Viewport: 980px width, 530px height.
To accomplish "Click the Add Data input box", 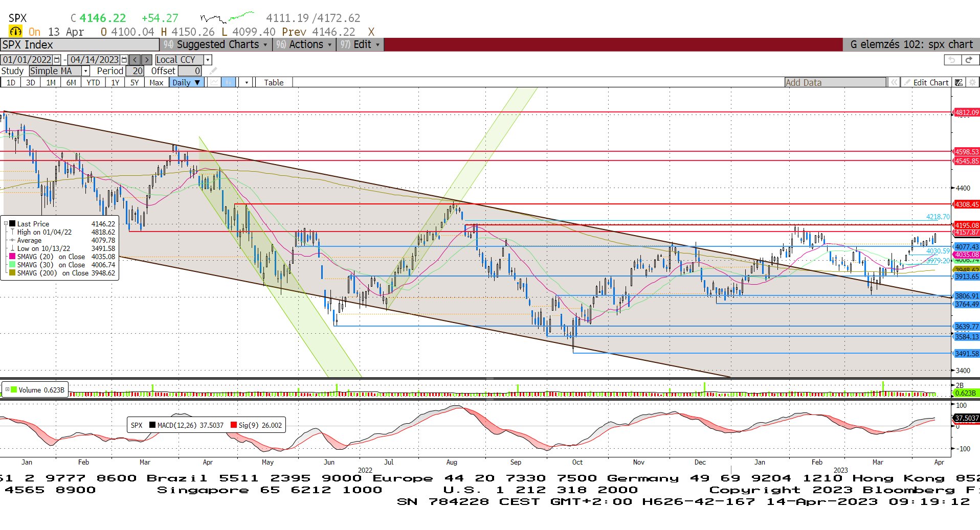I will [x=835, y=82].
